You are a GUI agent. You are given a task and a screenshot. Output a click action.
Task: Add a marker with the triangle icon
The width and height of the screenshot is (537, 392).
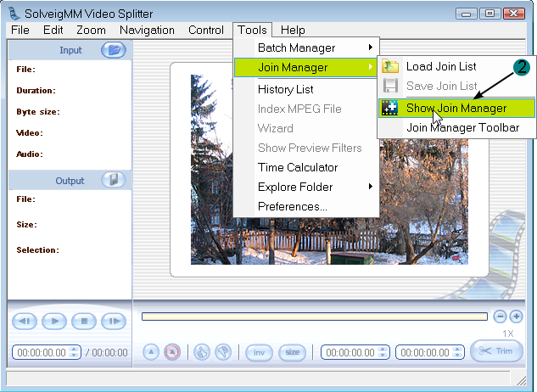151,352
